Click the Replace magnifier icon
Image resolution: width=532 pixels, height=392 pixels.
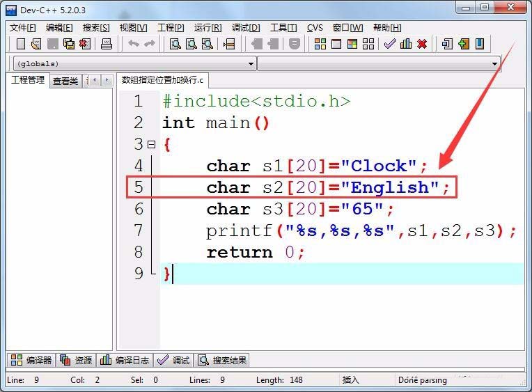(x=191, y=44)
